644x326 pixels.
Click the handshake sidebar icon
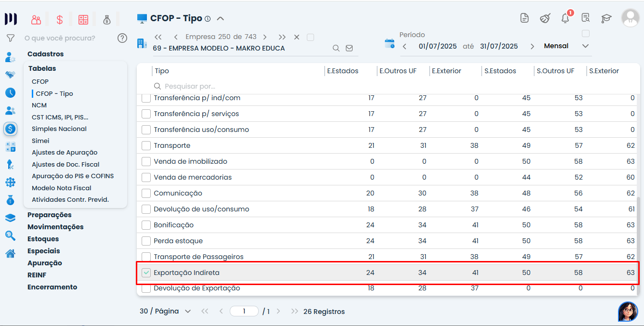pyautogui.click(x=10, y=75)
